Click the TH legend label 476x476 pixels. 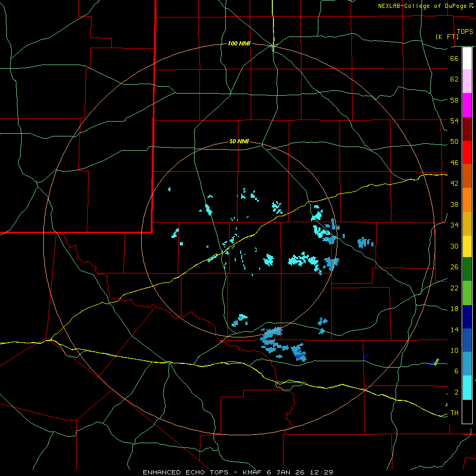tap(454, 413)
